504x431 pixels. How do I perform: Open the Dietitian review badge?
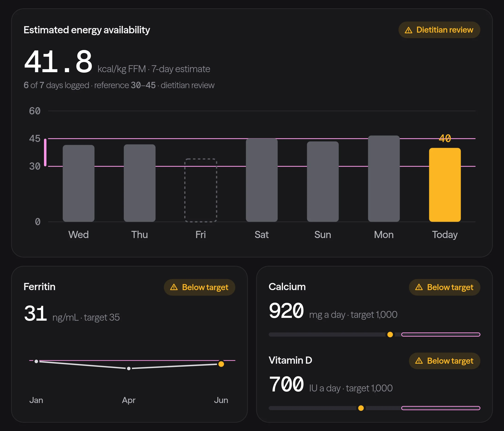click(439, 30)
